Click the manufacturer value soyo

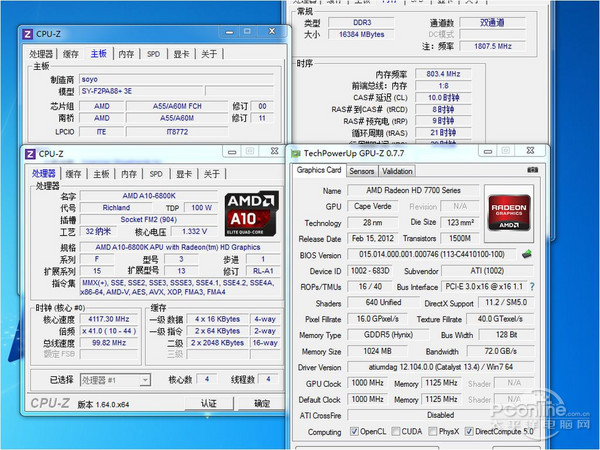pos(176,79)
